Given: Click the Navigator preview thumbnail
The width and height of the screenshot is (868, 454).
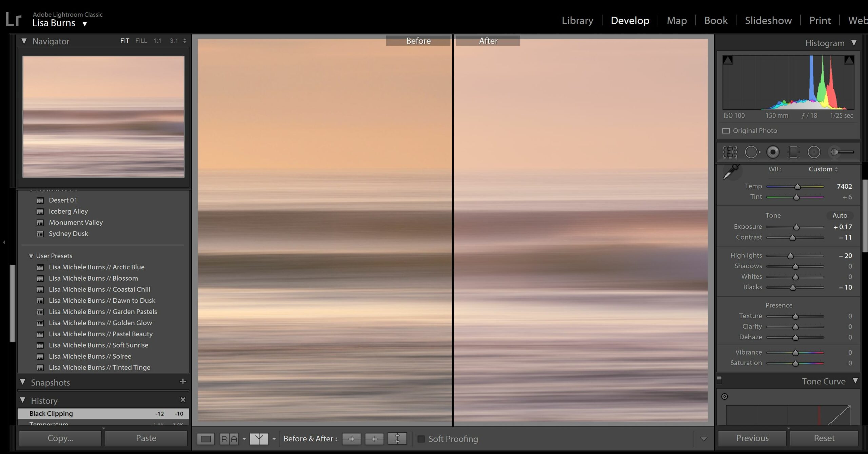Looking at the screenshot, I should coord(103,117).
